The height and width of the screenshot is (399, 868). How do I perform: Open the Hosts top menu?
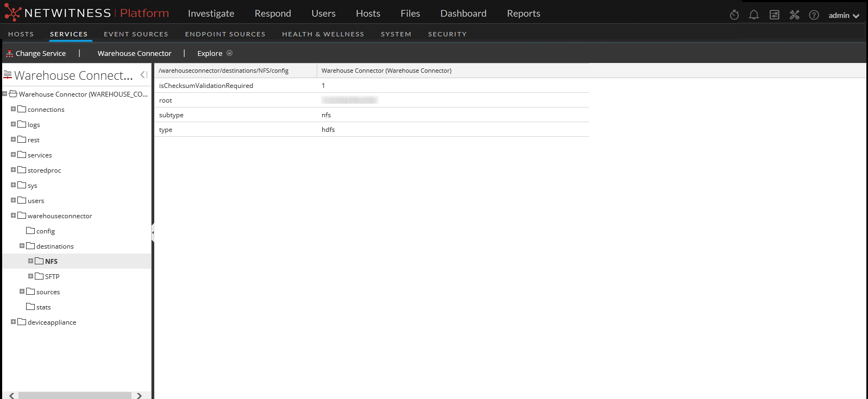(368, 14)
